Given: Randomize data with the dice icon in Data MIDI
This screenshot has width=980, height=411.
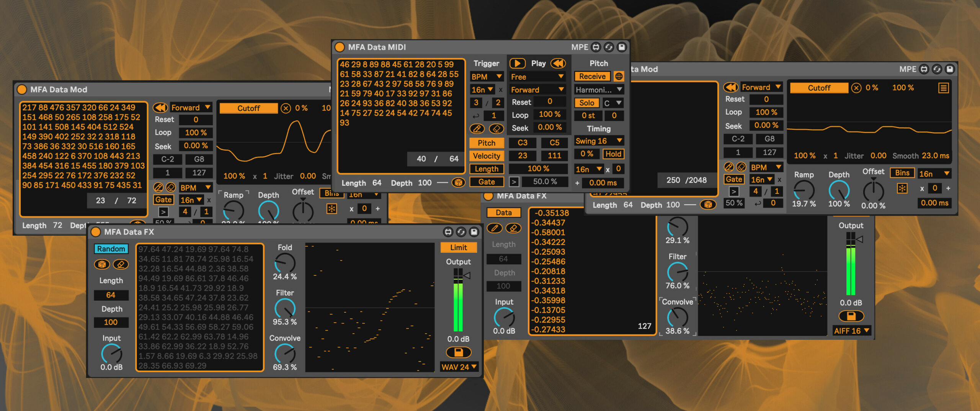Looking at the screenshot, I should 458,183.
